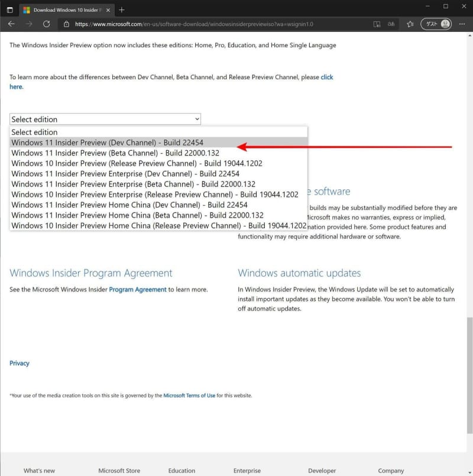Collapse the Select edition dropdown box
The height and width of the screenshot is (476, 473).
pyautogui.click(x=105, y=119)
